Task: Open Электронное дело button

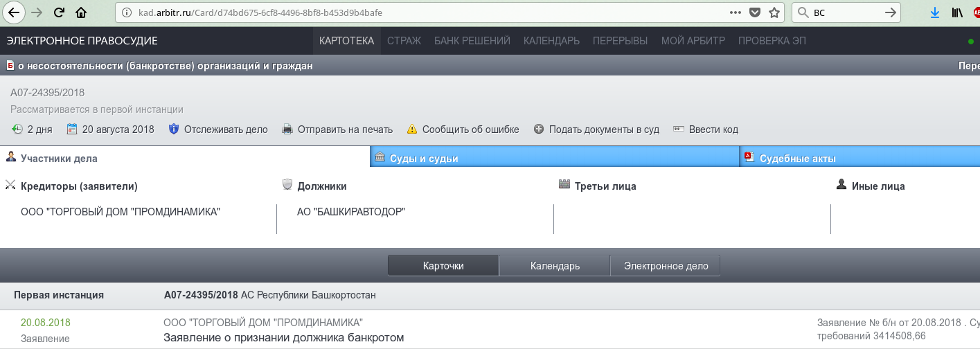Action: coord(665,266)
